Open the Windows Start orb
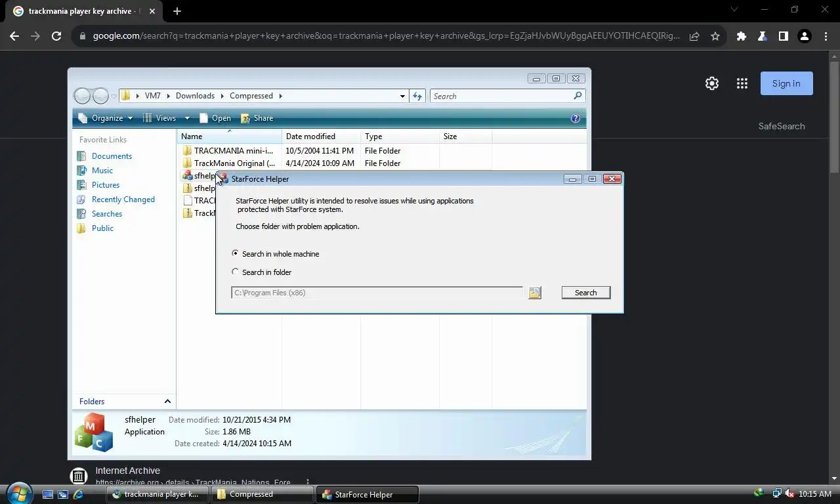The height and width of the screenshot is (504, 840). click(x=18, y=493)
